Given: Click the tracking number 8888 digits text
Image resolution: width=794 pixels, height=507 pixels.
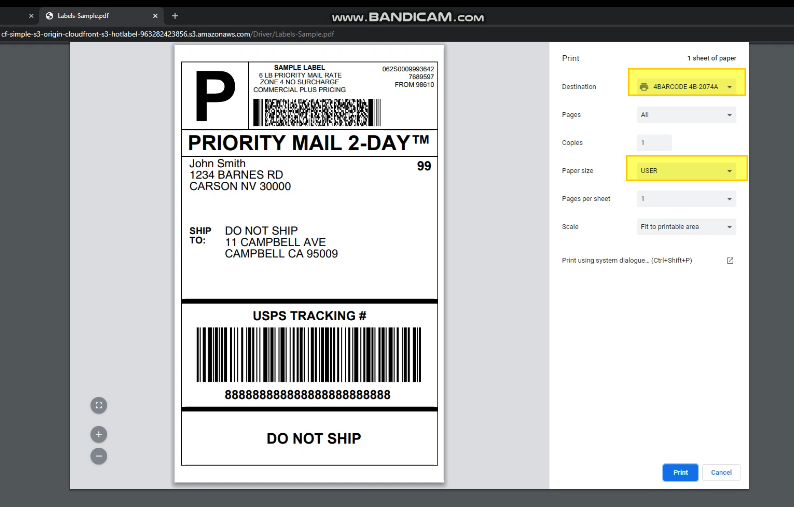Looking at the screenshot, I should click(307, 395).
